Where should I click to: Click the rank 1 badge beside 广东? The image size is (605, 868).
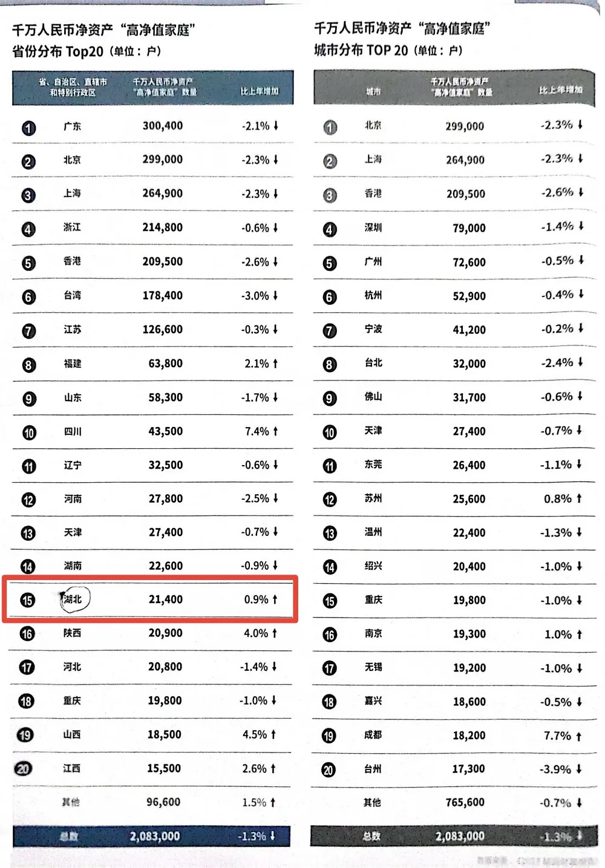click(x=28, y=128)
